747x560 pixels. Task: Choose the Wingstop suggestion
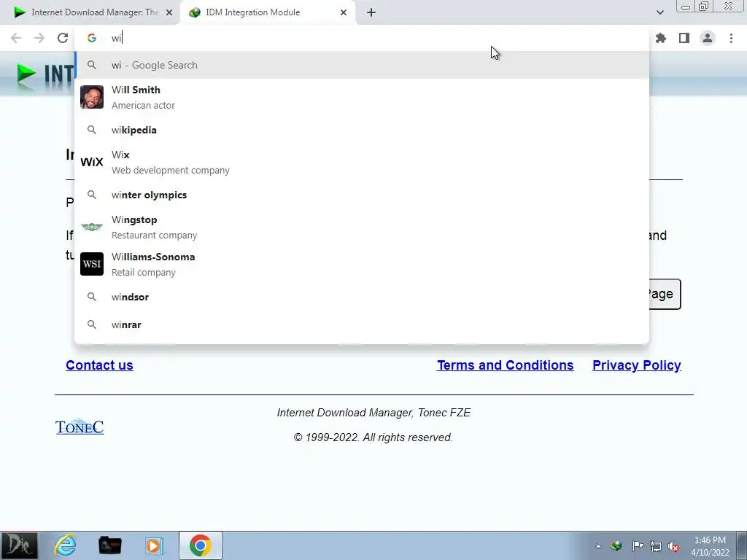tap(362, 227)
